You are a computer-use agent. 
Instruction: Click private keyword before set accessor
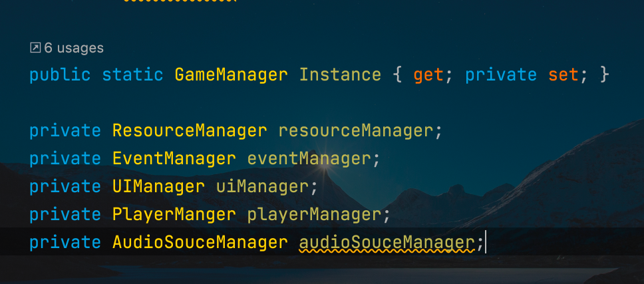click(501, 75)
